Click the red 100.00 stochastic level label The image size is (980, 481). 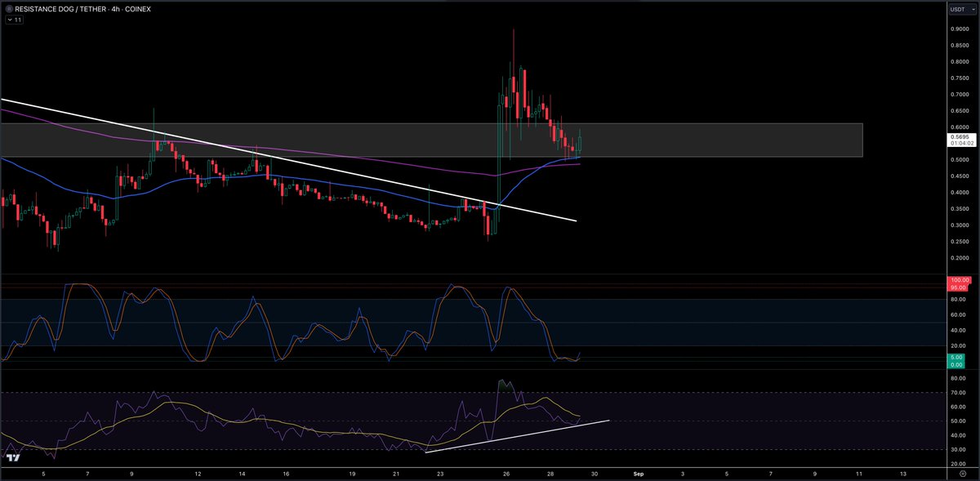(958, 281)
